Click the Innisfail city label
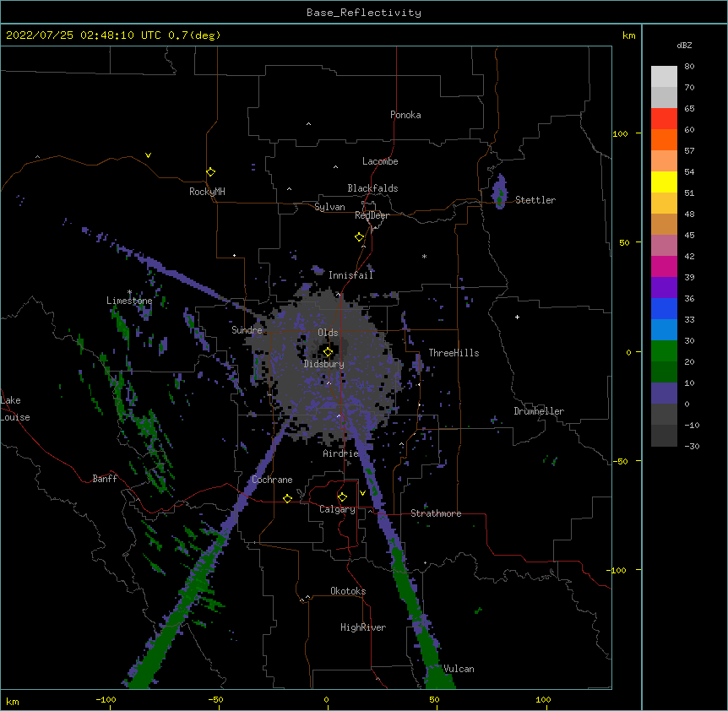The width and height of the screenshot is (728, 711). [350, 275]
